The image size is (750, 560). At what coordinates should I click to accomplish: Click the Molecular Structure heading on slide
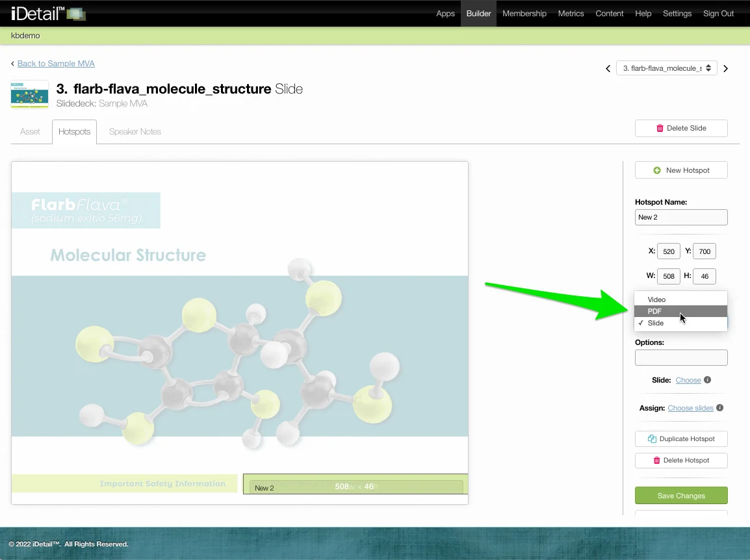point(128,255)
